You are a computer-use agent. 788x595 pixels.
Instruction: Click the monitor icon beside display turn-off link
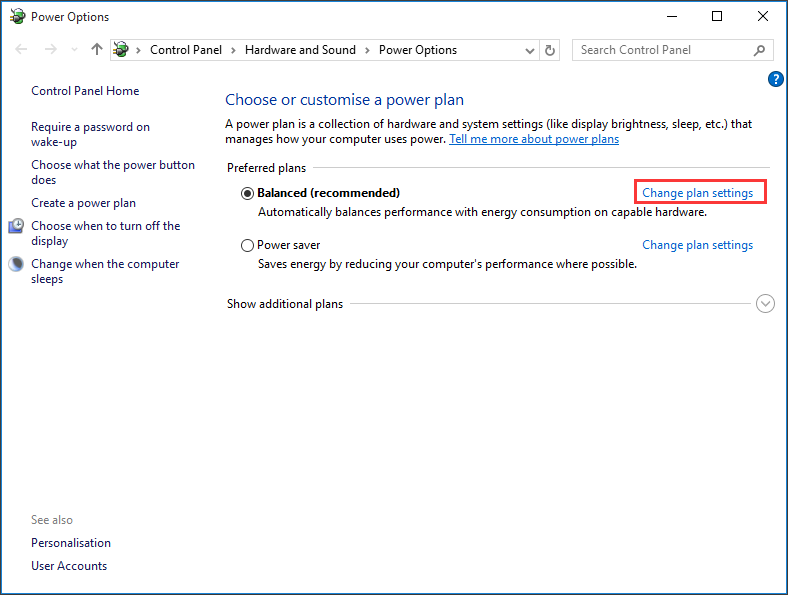tap(16, 227)
